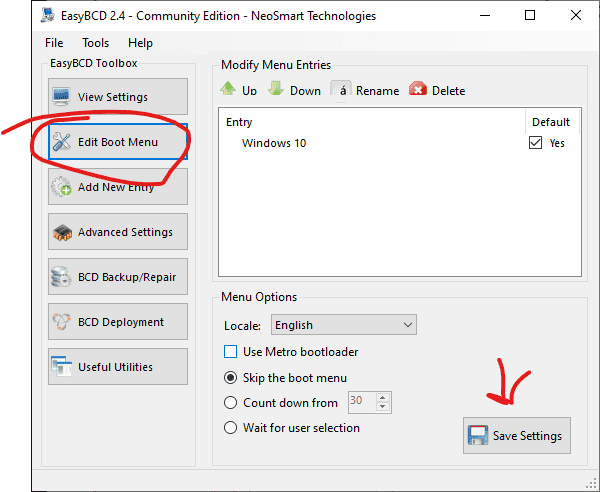Toggle the Default checkbox for Windows 10
Screen dimensions: 600x492
point(535,143)
